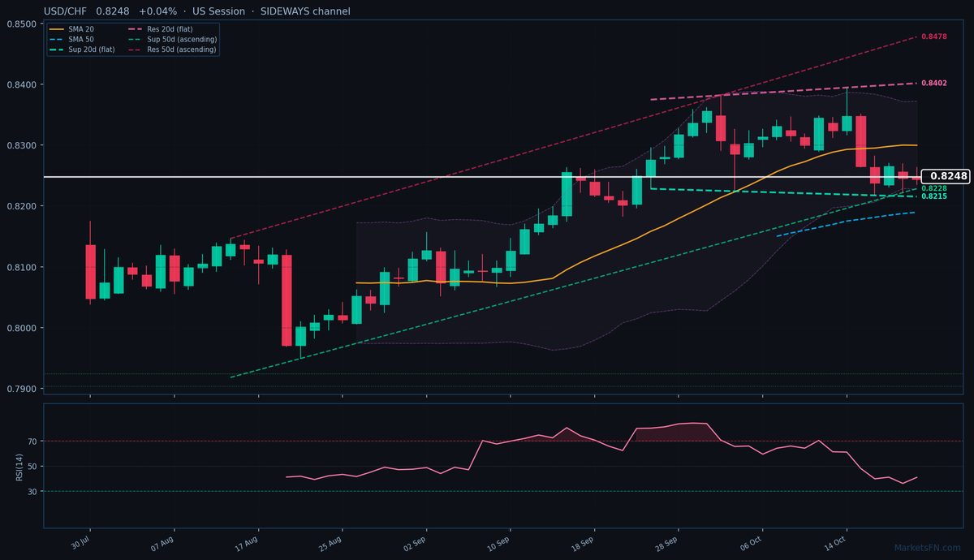Click the 07 Aug date label

pyautogui.click(x=163, y=544)
